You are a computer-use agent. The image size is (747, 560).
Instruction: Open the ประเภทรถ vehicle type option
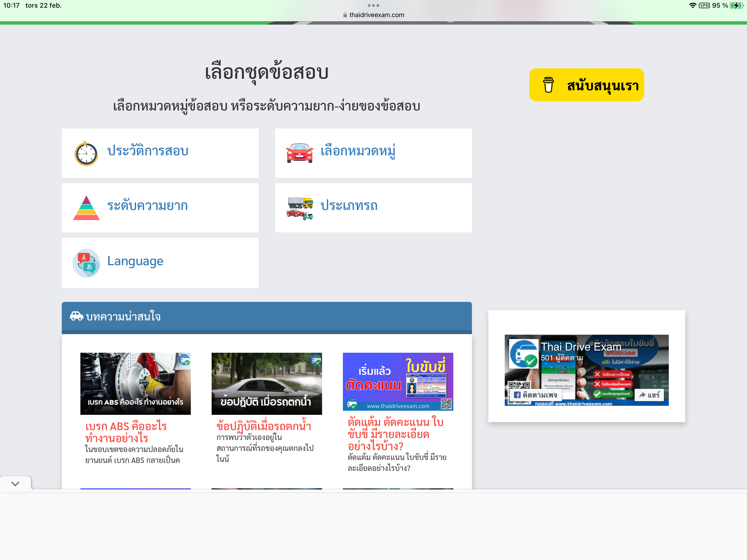coord(349,206)
